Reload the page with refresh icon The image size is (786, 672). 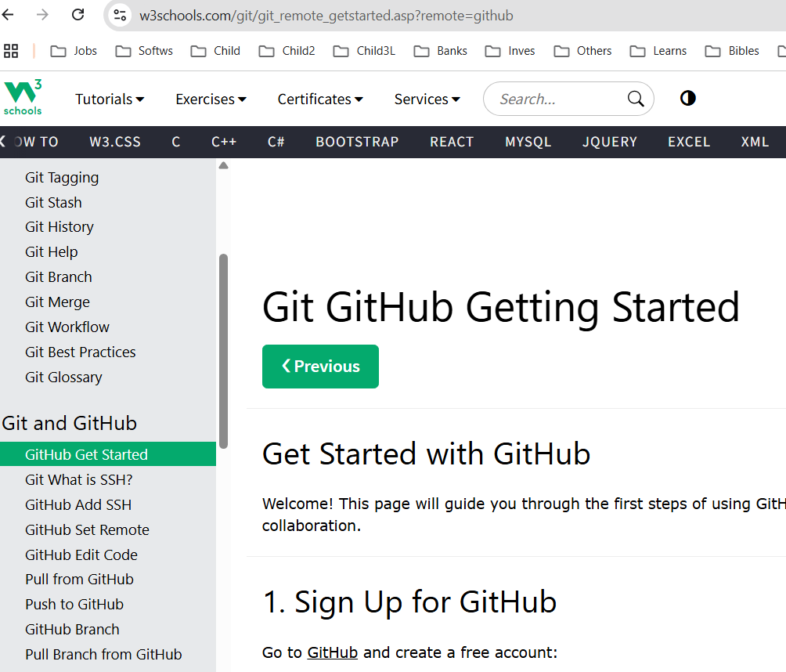78,15
